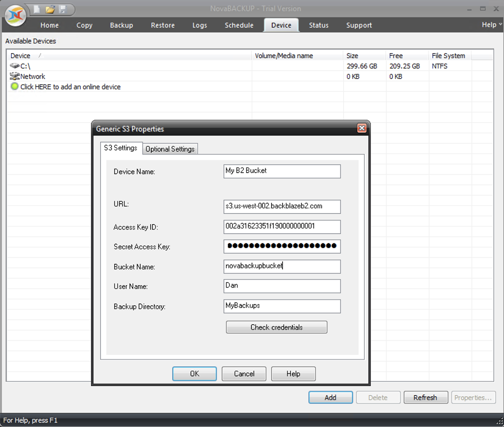Click the Delete button
Viewport: 504px width, 427px height.
coord(378,397)
